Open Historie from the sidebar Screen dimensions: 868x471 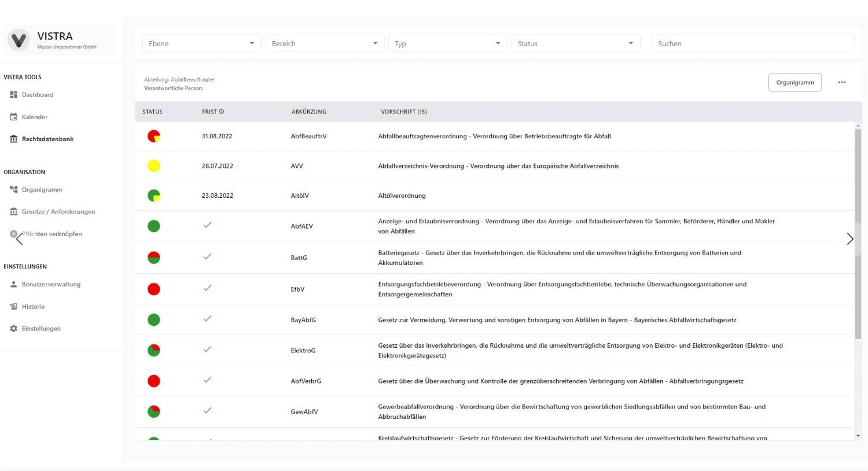coord(33,307)
